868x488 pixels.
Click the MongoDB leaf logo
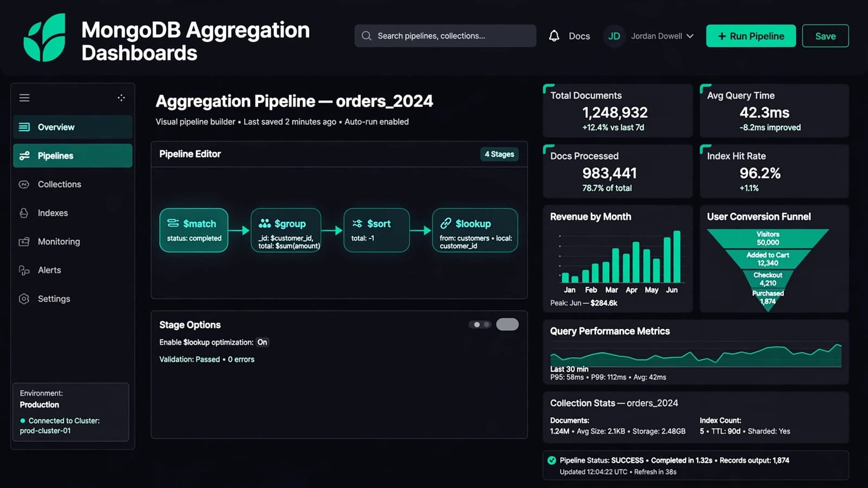[45, 38]
